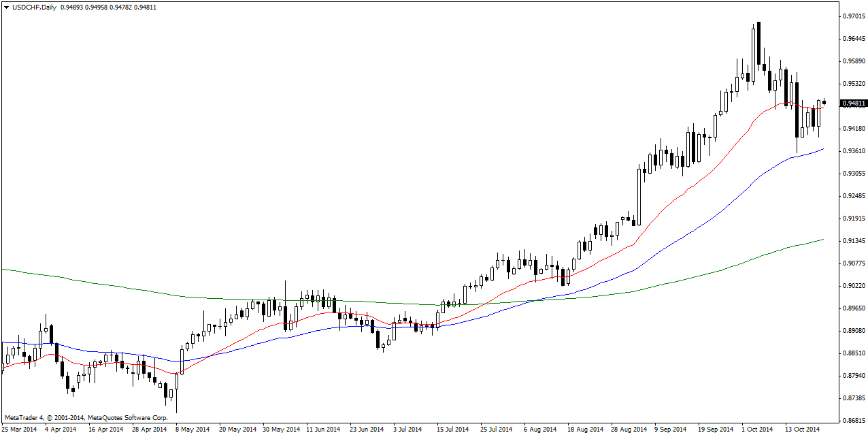Click the MetaTrader 4 copyright text
The image size is (868, 435).
(x=86, y=417)
